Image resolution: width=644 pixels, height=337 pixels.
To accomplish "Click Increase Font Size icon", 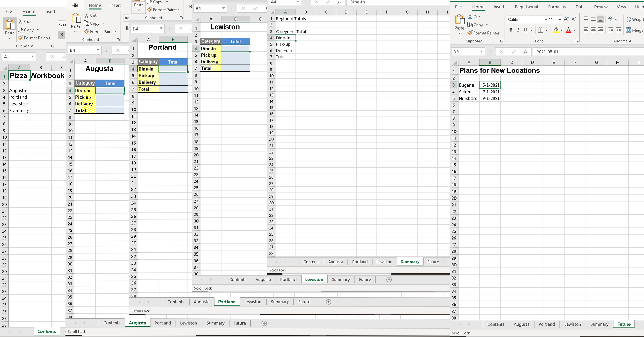I will (566, 19).
